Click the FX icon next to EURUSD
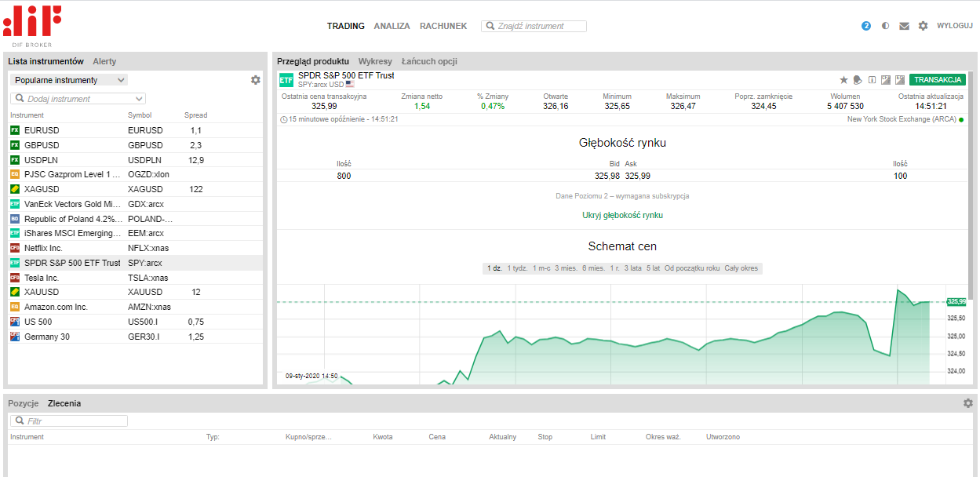Viewport: 980px width, 477px height. [15, 130]
